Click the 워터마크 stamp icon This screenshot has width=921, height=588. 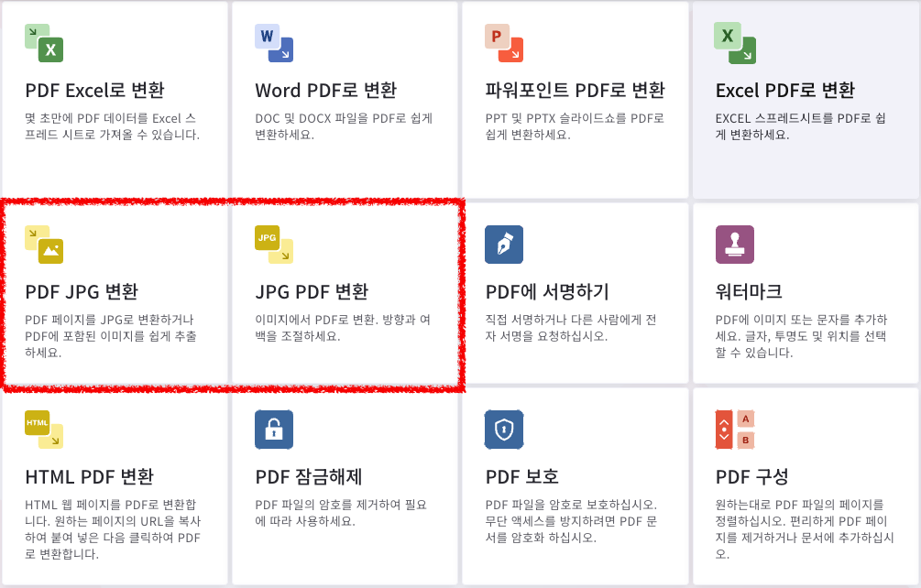tap(735, 244)
